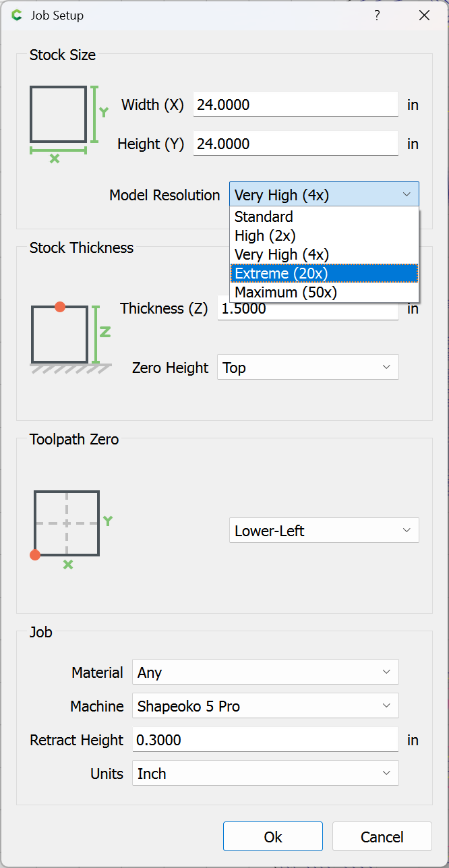Collapse the Model Resolution dropdown
Image resolution: width=449 pixels, height=868 pixels.
pos(407,194)
